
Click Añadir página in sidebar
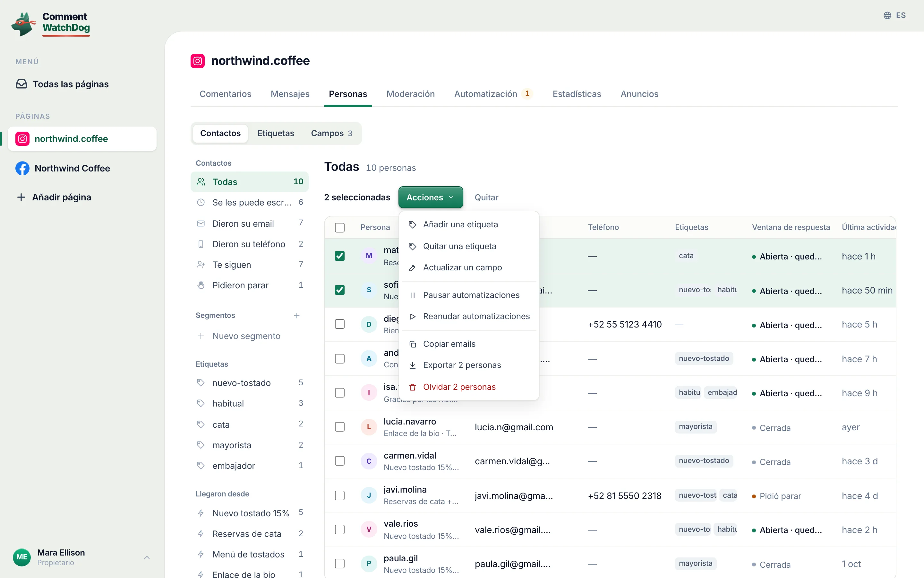tap(54, 197)
